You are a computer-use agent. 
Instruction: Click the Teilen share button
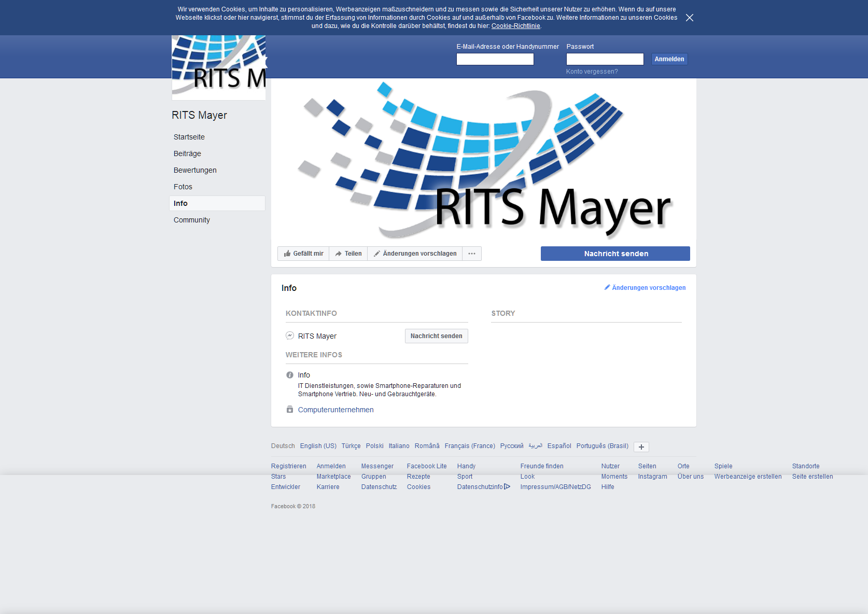[348, 254]
